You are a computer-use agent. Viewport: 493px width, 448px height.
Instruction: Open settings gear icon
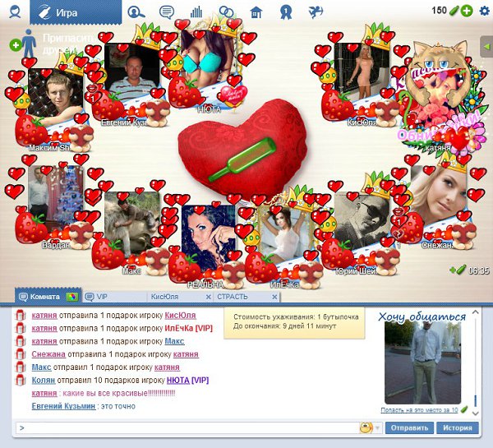(484, 11)
